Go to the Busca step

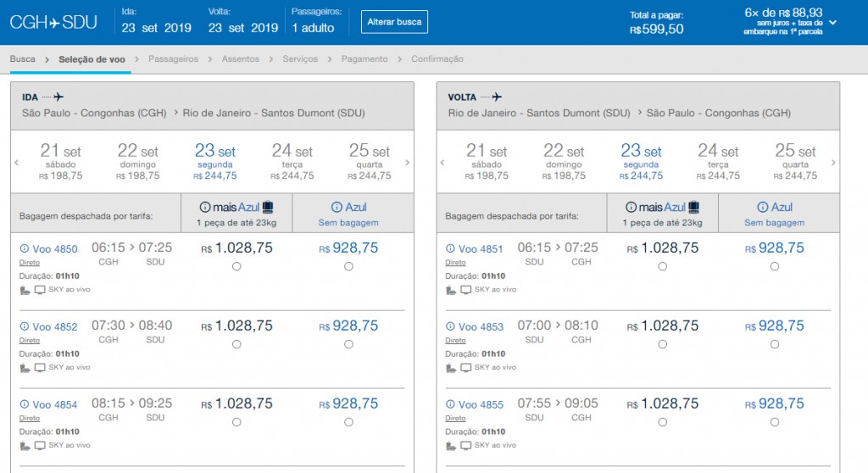click(23, 58)
